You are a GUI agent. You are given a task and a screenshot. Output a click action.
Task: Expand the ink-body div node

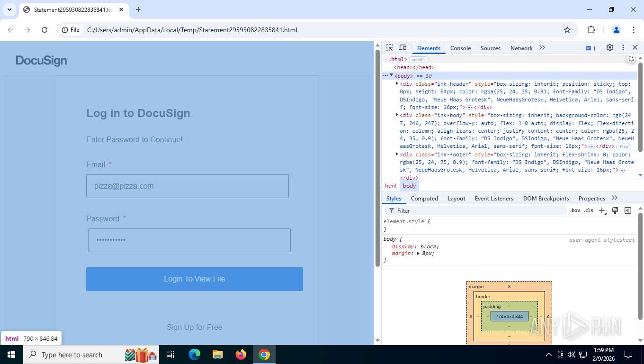tap(397, 115)
